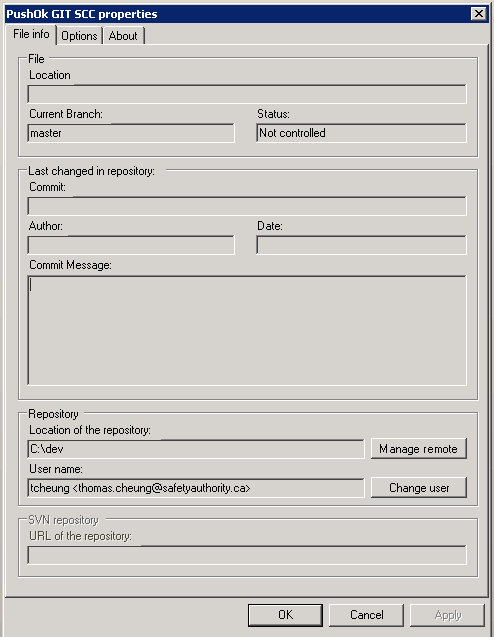Click the Status field showing Not controlled
The width and height of the screenshot is (494, 637).
pos(362,133)
